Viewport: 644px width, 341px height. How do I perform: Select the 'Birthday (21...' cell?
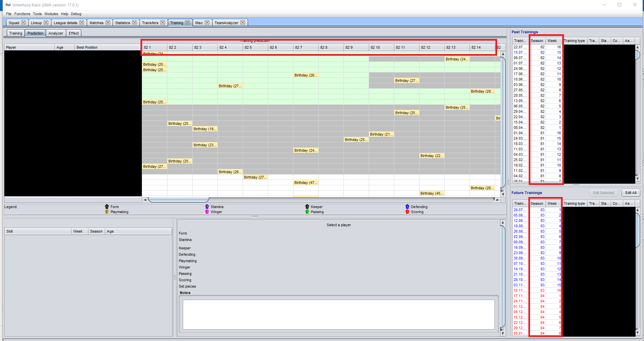pos(381,134)
